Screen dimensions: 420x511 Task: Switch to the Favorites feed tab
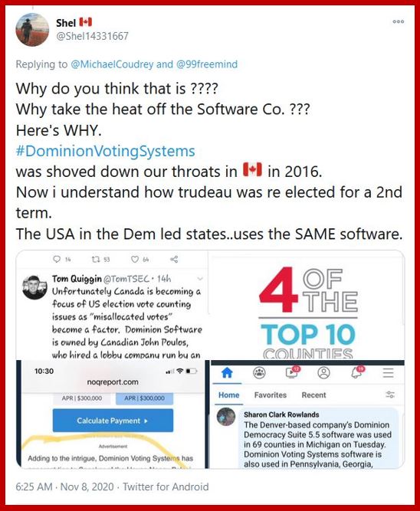point(271,395)
